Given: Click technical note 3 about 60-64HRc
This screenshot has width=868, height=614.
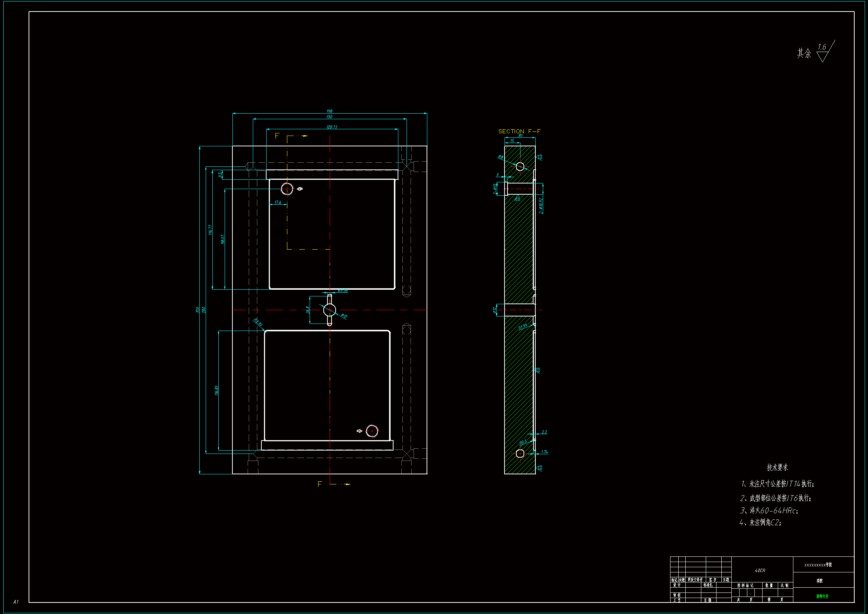Looking at the screenshot, I should [x=769, y=511].
